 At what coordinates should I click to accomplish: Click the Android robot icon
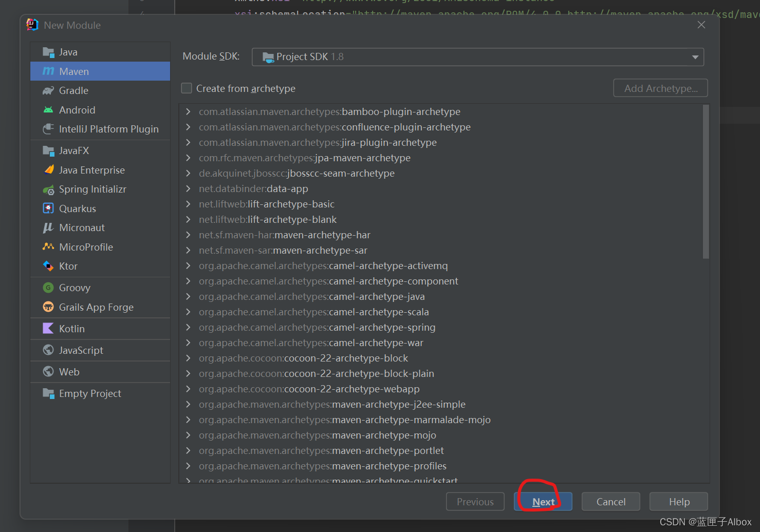[x=48, y=110]
